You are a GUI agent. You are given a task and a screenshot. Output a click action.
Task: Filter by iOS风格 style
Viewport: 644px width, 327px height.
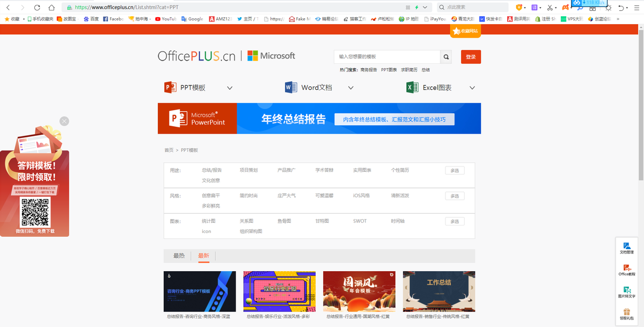click(x=361, y=195)
